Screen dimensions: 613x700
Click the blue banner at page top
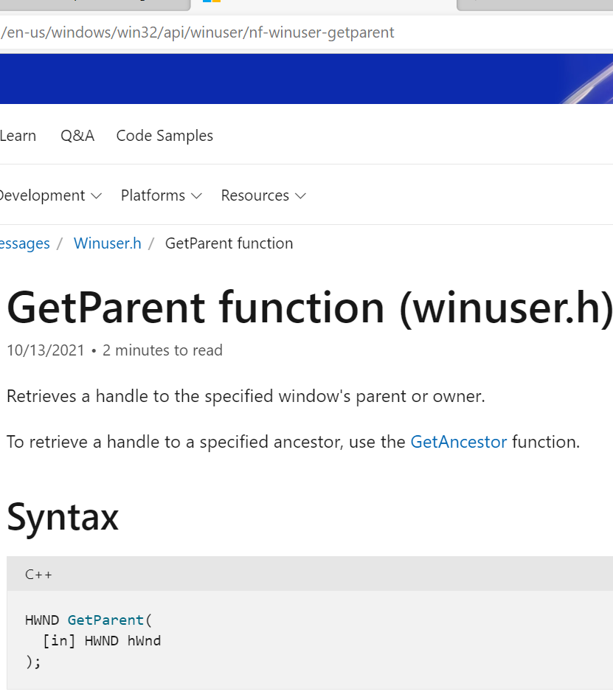pyautogui.click(x=295, y=78)
